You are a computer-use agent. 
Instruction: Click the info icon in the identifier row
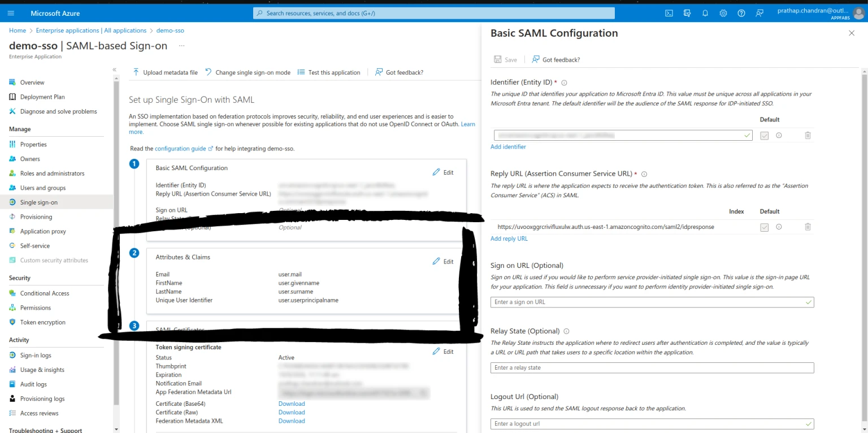[x=779, y=136]
